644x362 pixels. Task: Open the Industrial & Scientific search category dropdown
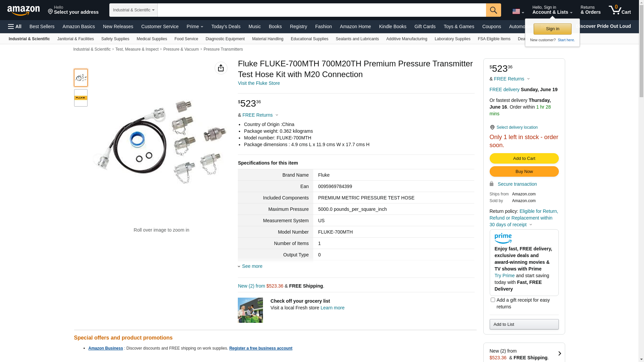click(133, 10)
